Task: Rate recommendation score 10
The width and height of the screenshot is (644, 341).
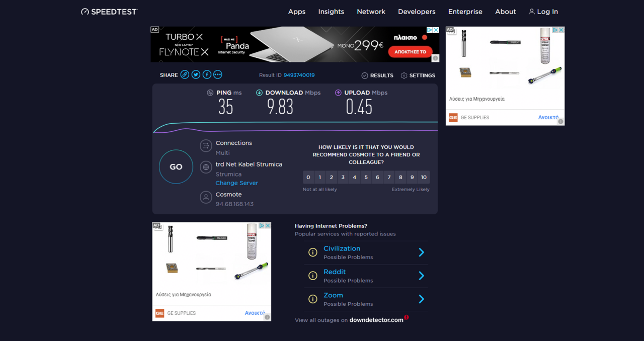Action: [424, 177]
